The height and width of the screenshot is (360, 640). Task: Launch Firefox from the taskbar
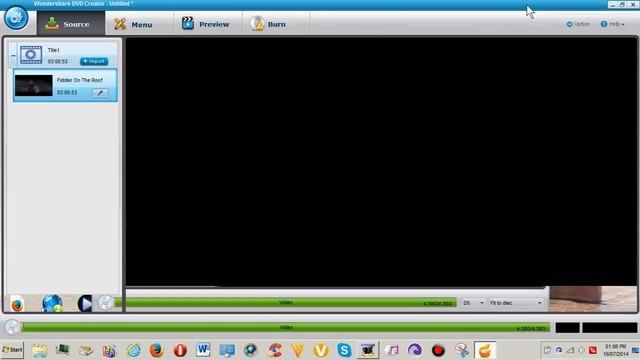(156, 350)
